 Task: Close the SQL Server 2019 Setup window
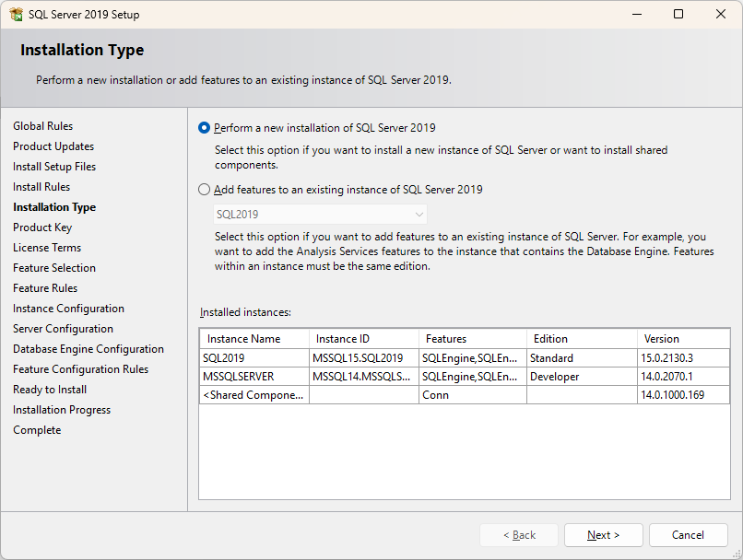(721, 14)
